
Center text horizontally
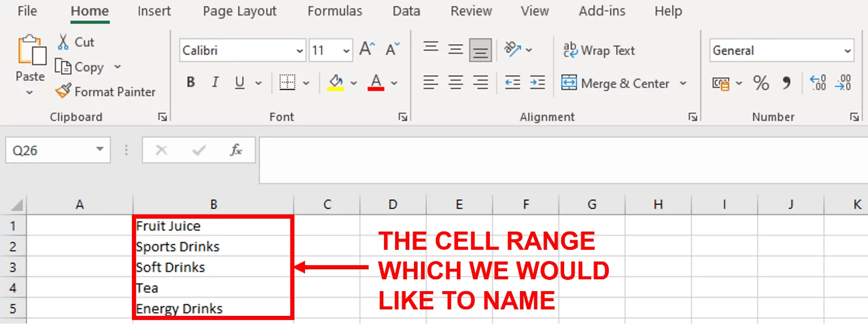point(456,82)
